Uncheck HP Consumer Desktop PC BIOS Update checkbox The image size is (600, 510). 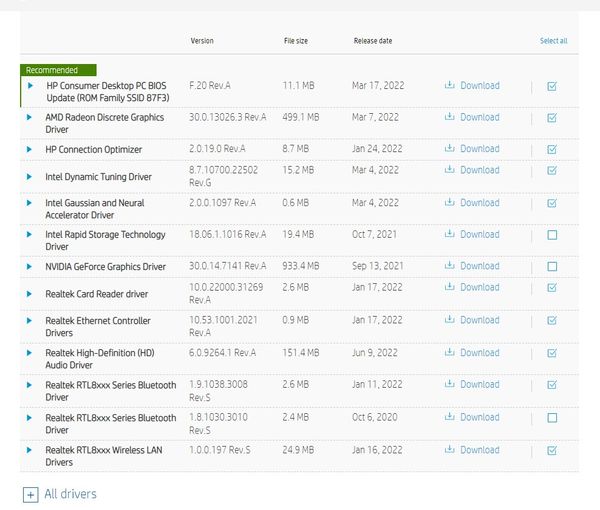(552, 86)
